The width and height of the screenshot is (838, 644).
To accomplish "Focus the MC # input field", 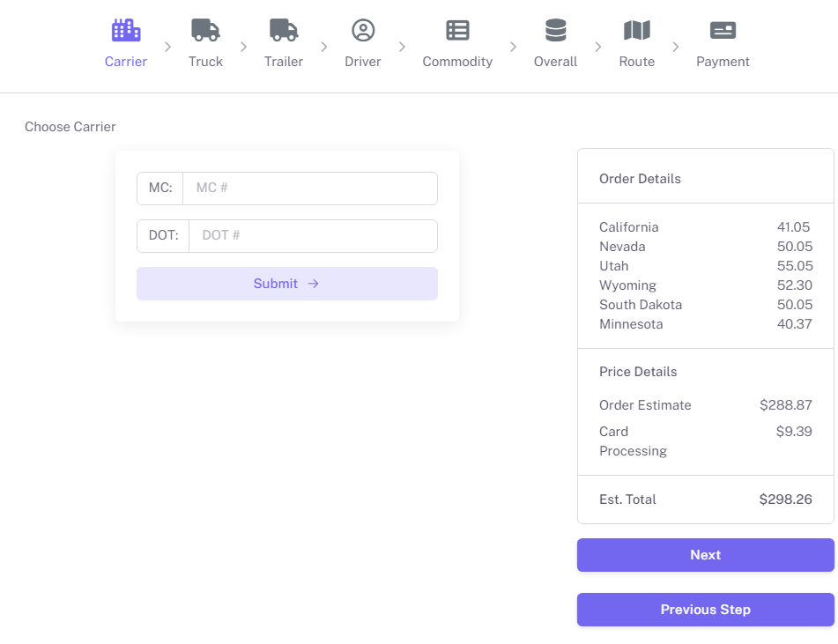I will [x=309, y=189].
